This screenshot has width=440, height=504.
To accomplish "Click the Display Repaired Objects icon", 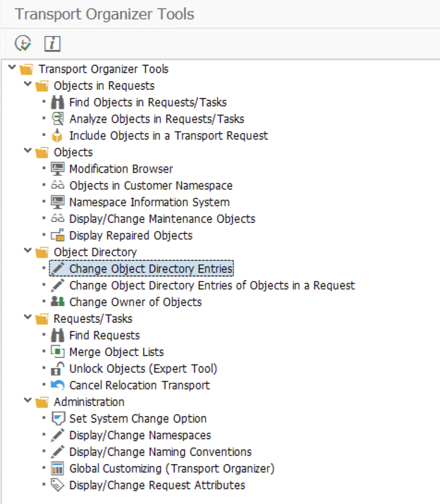I will click(60, 235).
